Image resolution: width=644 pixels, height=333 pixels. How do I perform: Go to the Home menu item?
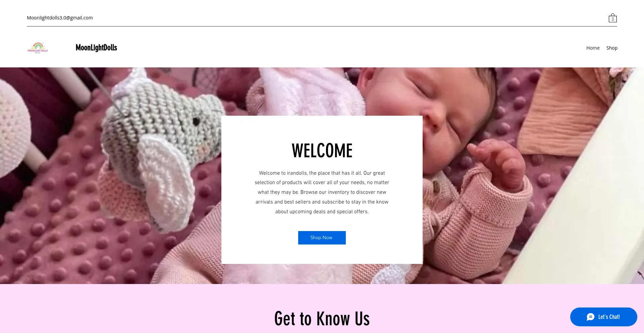[x=593, y=48]
